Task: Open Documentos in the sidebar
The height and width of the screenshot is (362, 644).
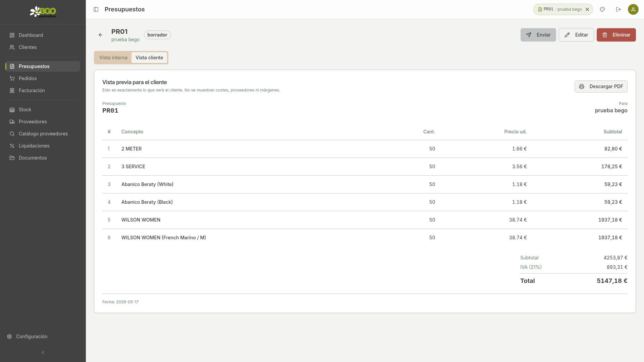Action: 43,158
